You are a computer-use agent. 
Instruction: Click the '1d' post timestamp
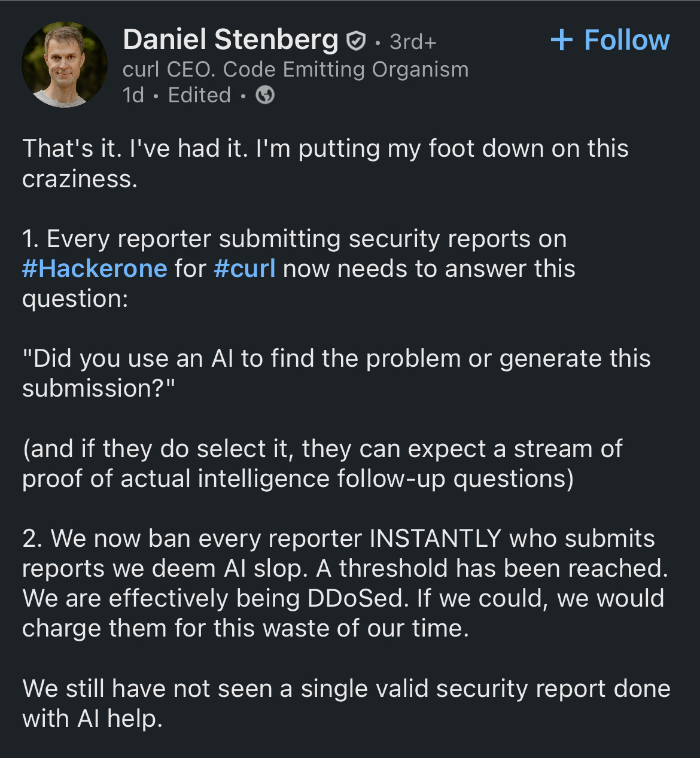133,95
